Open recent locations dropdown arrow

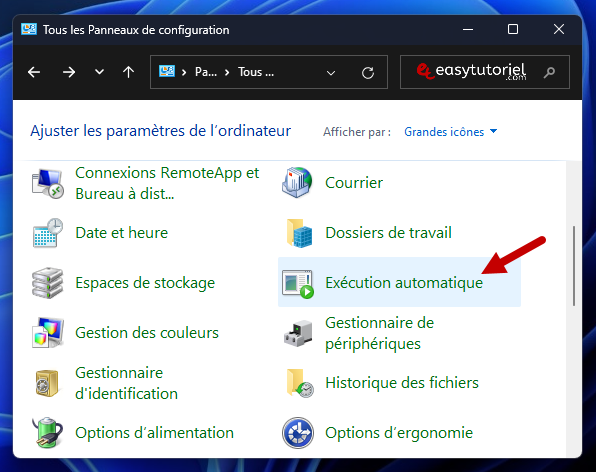(99, 72)
